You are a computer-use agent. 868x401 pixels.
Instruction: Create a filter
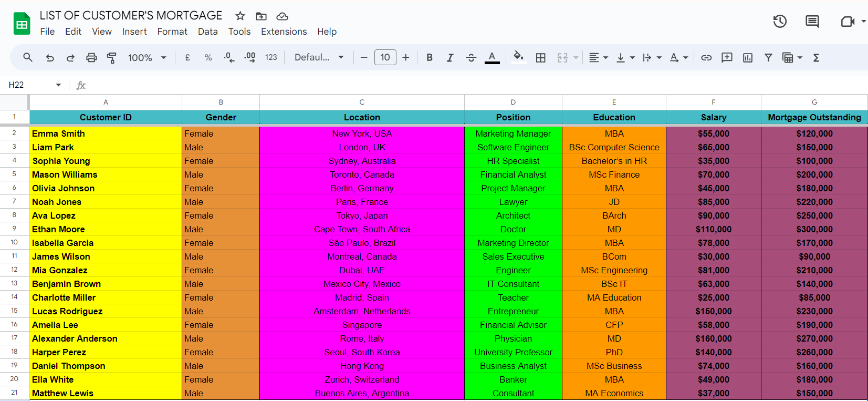point(768,58)
